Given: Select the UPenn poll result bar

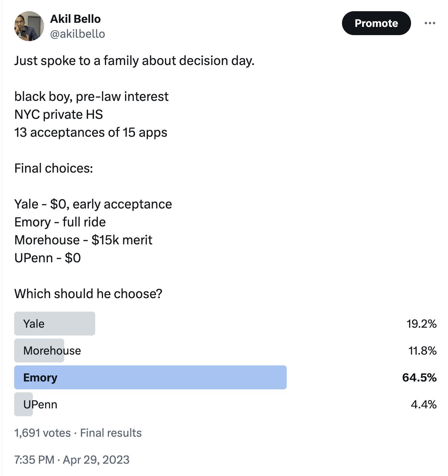Looking at the screenshot, I should tap(24, 404).
